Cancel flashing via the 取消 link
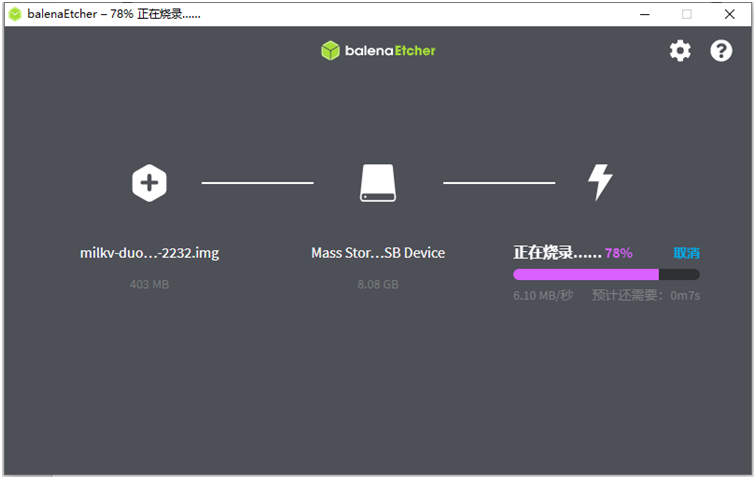This screenshot has height=479, width=756. [x=686, y=253]
